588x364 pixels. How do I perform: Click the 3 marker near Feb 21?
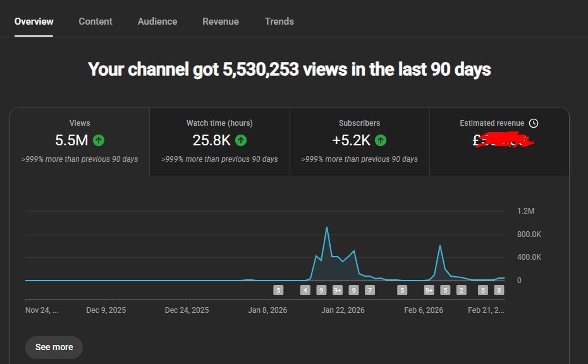pos(498,289)
